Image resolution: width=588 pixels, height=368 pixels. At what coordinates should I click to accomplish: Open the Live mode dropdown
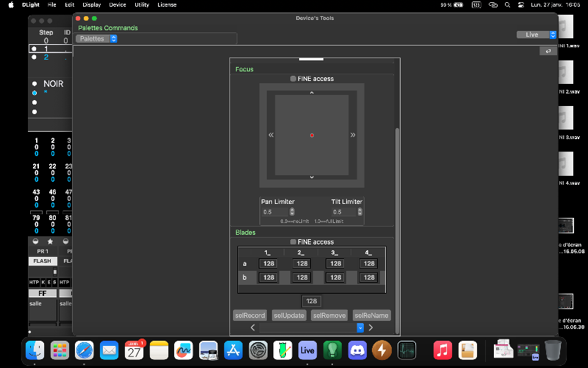tap(537, 35)
